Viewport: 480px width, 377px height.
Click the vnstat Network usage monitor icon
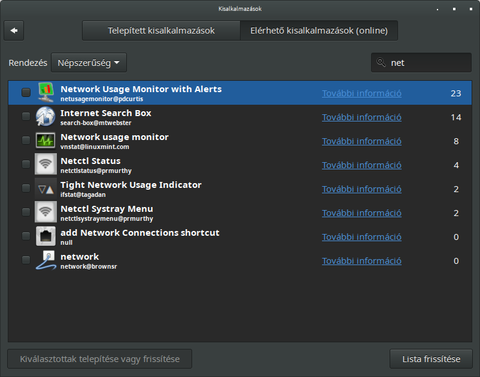coord(46,140)
